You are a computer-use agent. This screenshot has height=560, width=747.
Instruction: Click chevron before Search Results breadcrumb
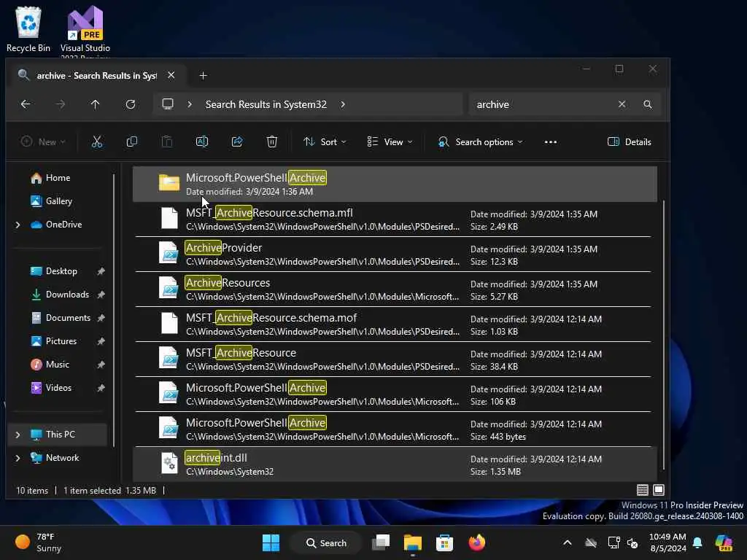[190, 104]
